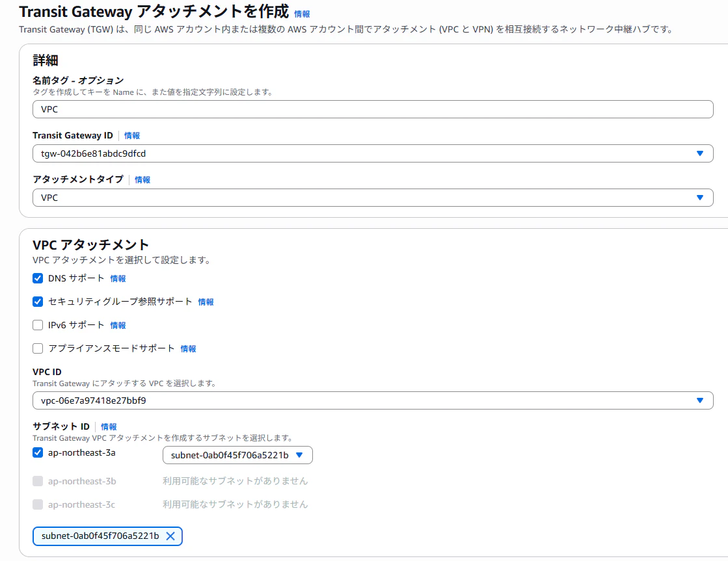The width and height of the screenshot is (728, 561).
Task: Uncheck セキュリティグループ参照サポート
Action: pyautogui.click(x=37, y=302)
